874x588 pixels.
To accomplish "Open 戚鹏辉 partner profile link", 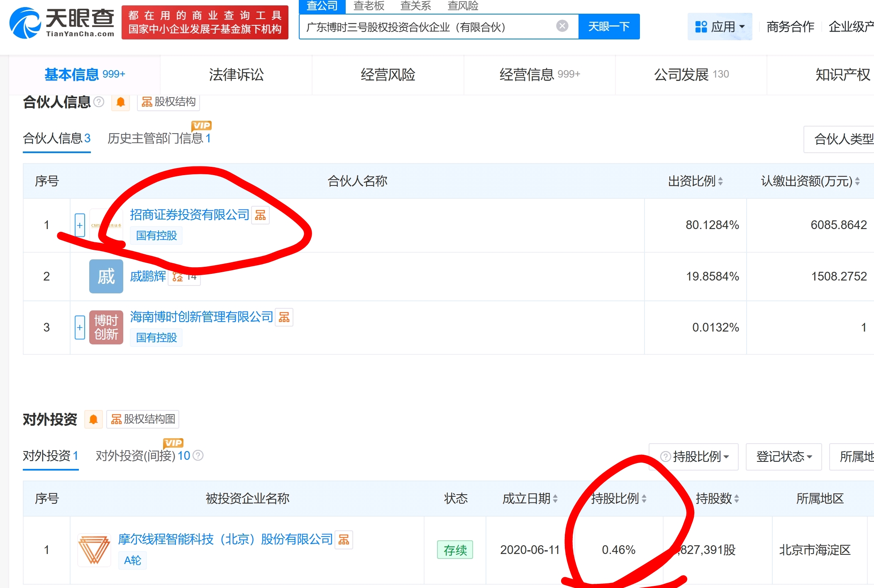I will point(148,276).
